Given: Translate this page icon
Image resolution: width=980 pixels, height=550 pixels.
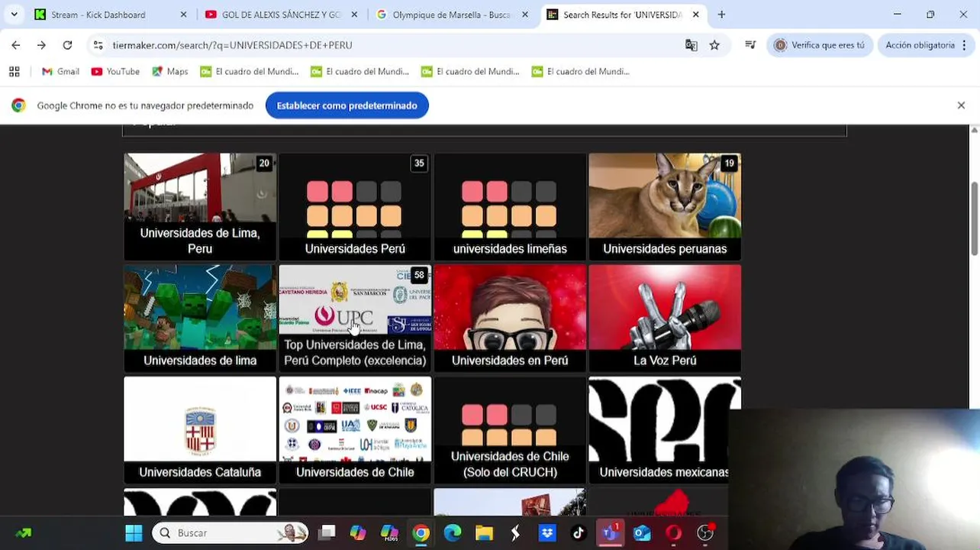Looking at the screenshot, I should point(691,45).
